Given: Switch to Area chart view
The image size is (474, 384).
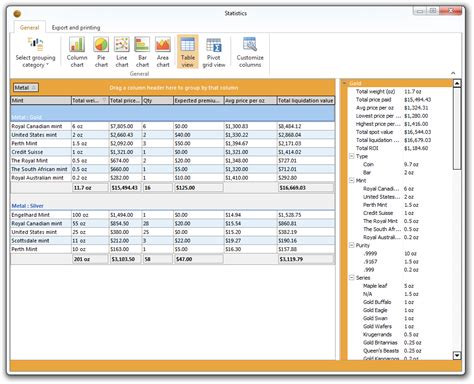Looking at the screenshot, I should pyautogui.click(x=163, y=52).
